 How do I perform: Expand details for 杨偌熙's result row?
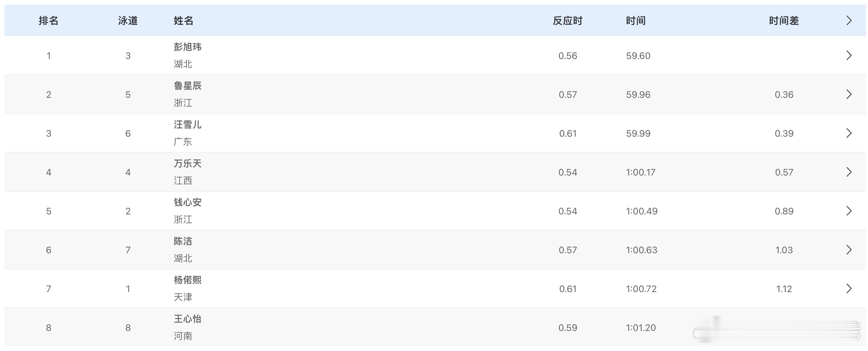849,288
